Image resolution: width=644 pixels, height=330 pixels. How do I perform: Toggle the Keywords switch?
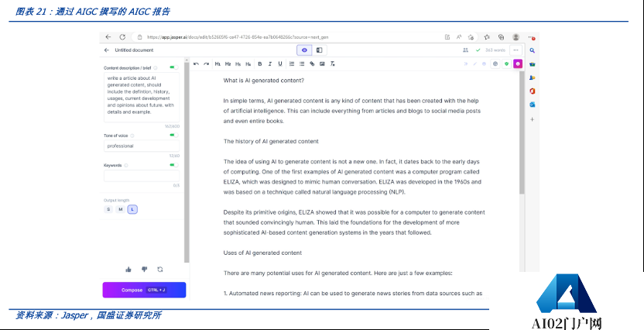pyautogui.click(x=174, y=165)
